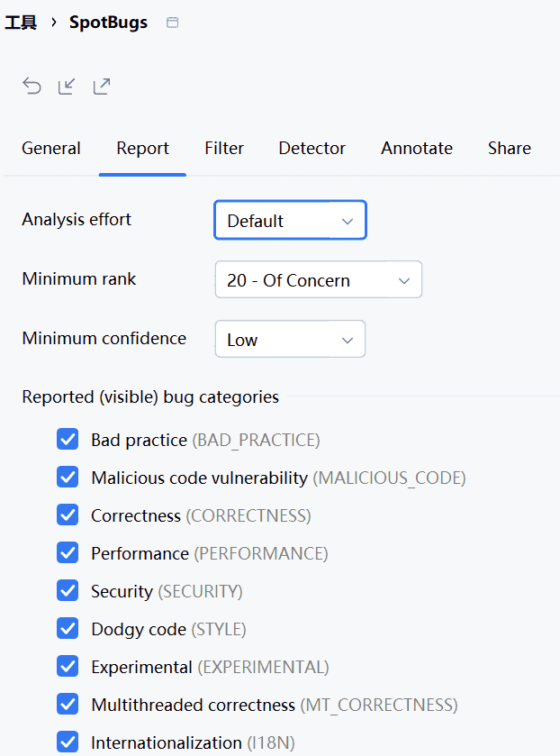
Task: Select the Detector tab
Action: [312, 149]
